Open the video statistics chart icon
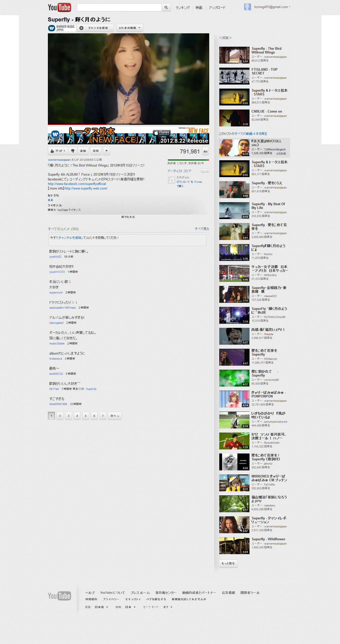This screenshot has height=644, width=340. pyautogui.click(x=205, y=151)
